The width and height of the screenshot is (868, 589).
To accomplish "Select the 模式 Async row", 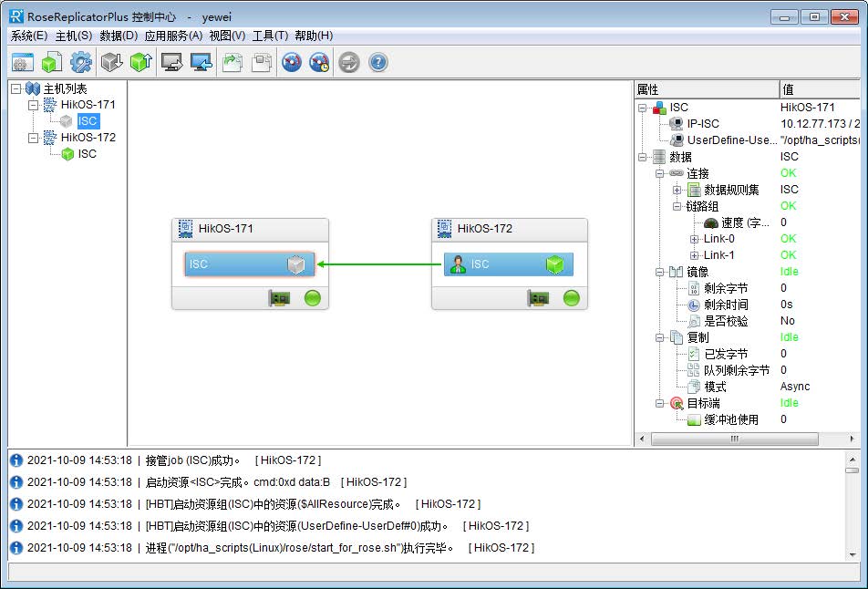I will pyautogui.click(x=749, y=387).
